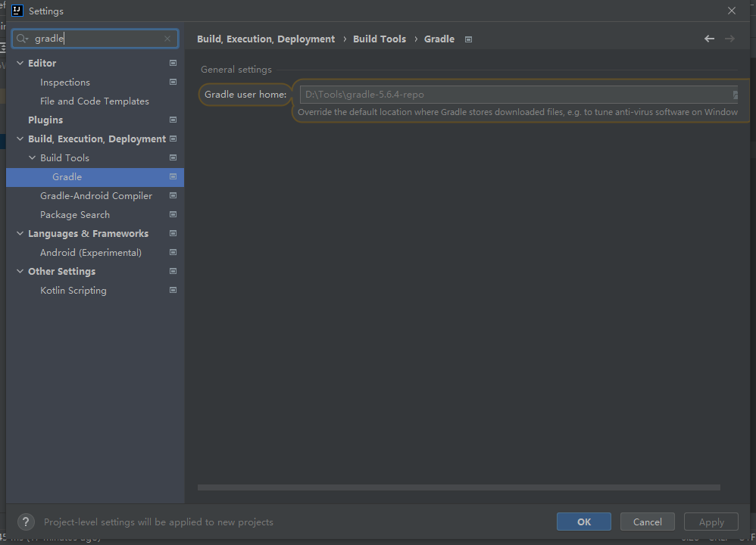756x545 pixels.
Task: Select File and Code Templates
Action: 94,101
